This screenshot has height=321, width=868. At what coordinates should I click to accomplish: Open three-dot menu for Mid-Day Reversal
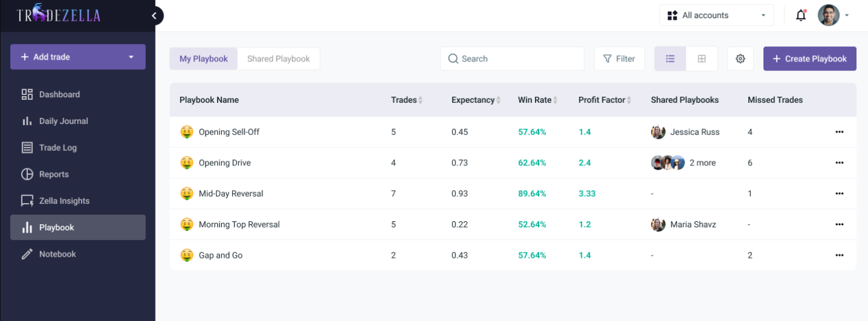point(839,193)
